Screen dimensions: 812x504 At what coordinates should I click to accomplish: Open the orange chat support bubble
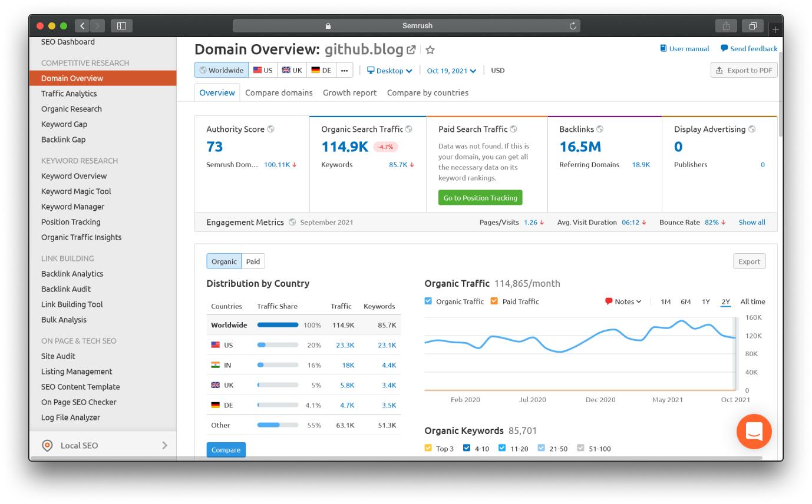[x=754, y=432]
